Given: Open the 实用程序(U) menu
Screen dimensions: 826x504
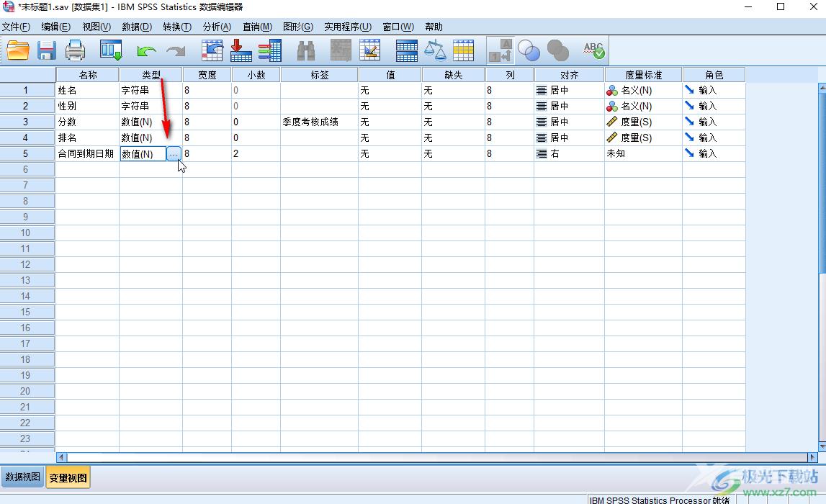Looking at the screenshot, I should (x=348, y=27).
